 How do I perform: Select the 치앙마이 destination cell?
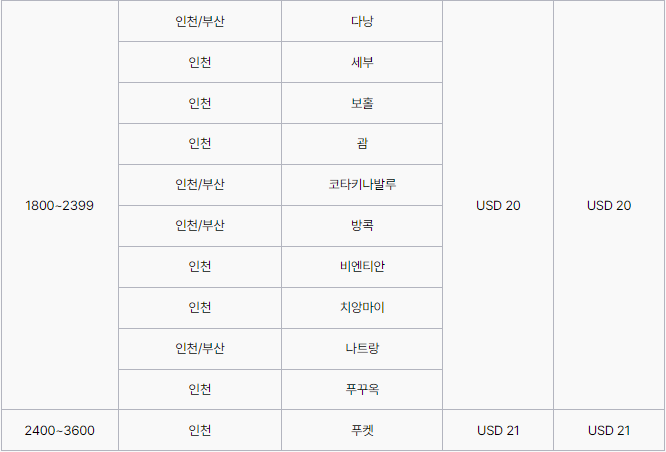pos(362,308)
